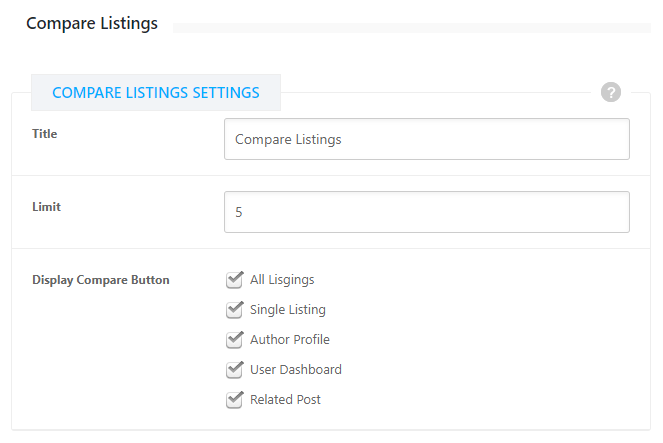
Task: Click the 'Author Profile' option label
Action: click(x=289, y=340)
